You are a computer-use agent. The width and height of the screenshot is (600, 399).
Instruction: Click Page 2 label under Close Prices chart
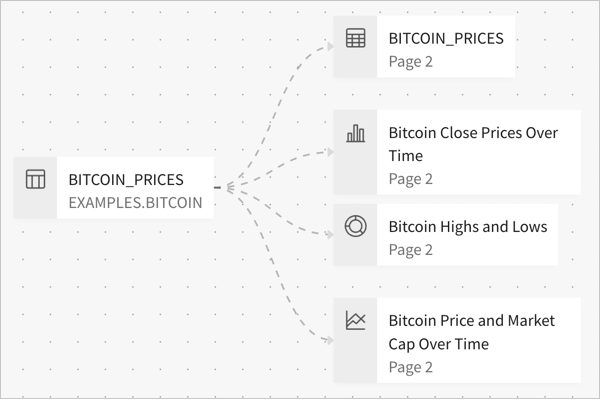411,179
